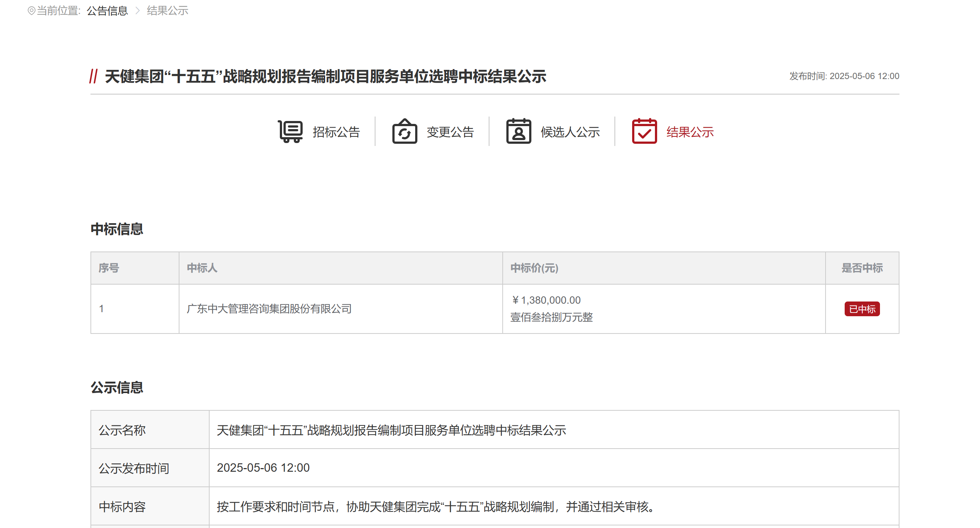Click the red double-slash mark before title
The width and height of the screenshot is (980, 528).
click(x=93, y=76)
